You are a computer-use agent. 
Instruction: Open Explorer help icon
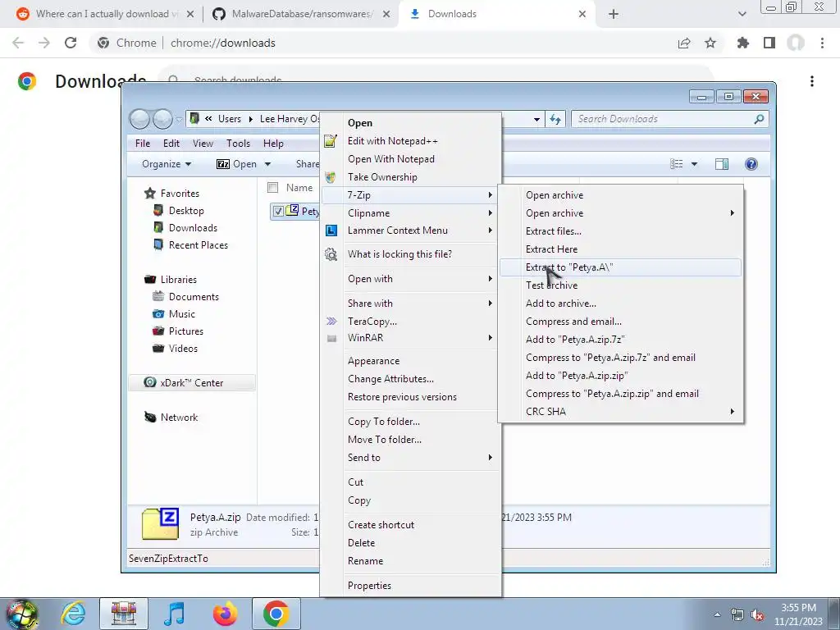(751, 164)
